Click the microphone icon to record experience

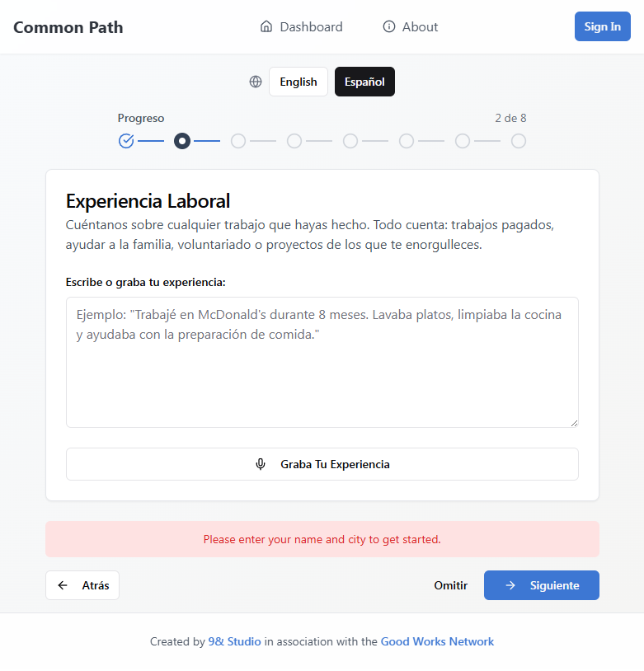pyautogui.click(x=261, y=464)
